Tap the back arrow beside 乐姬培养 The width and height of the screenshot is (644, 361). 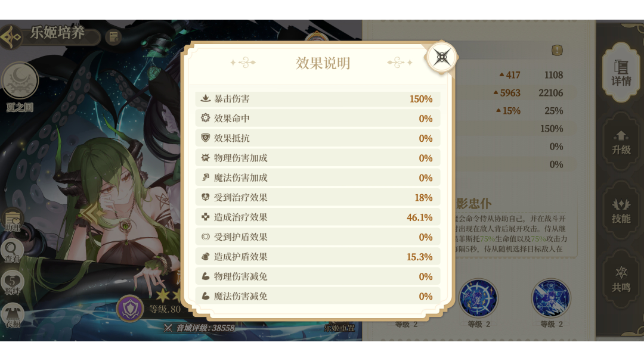pos(10,36)
